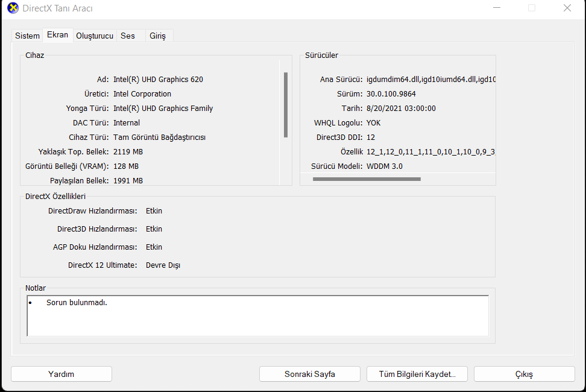586x392 pixels.
Task: Click the value '2119 MB'
Action: coord(128,152)
